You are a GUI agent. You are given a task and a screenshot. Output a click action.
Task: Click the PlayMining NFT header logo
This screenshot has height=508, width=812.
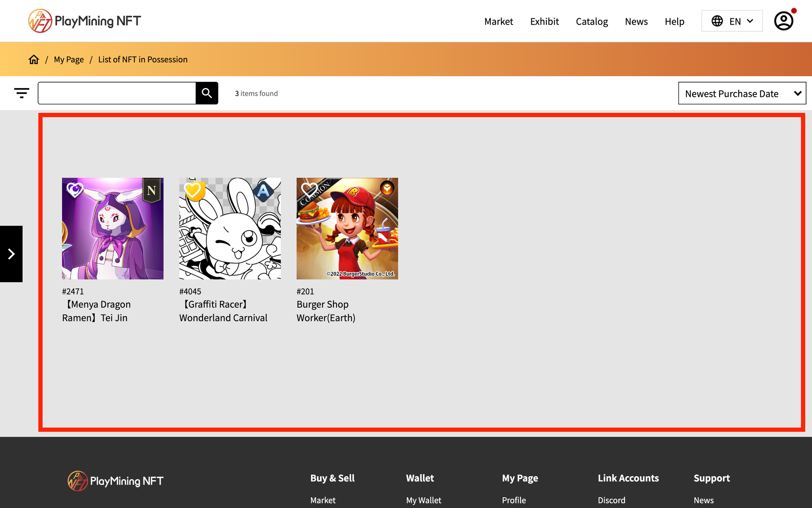point(84,21)
